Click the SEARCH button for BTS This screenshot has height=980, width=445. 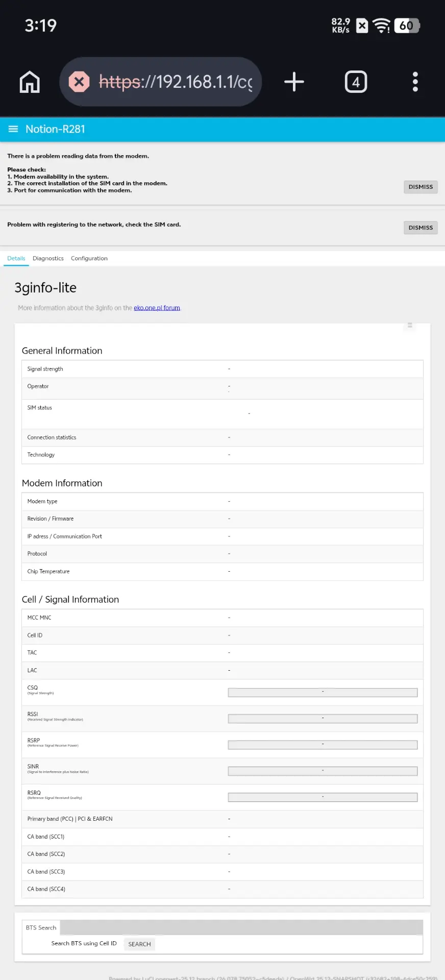139,944
